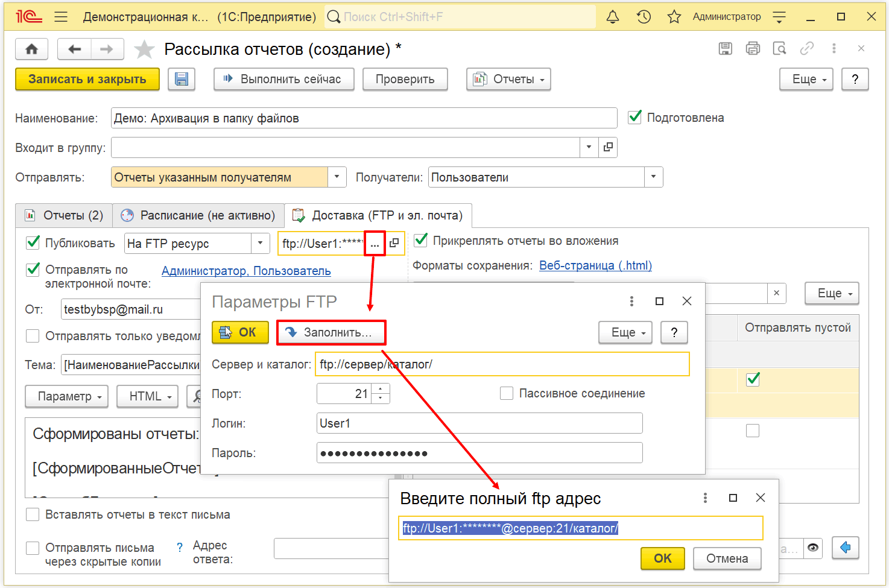Navigate back with left arrow
Screen dimensions: 889x588
point(75,49)
